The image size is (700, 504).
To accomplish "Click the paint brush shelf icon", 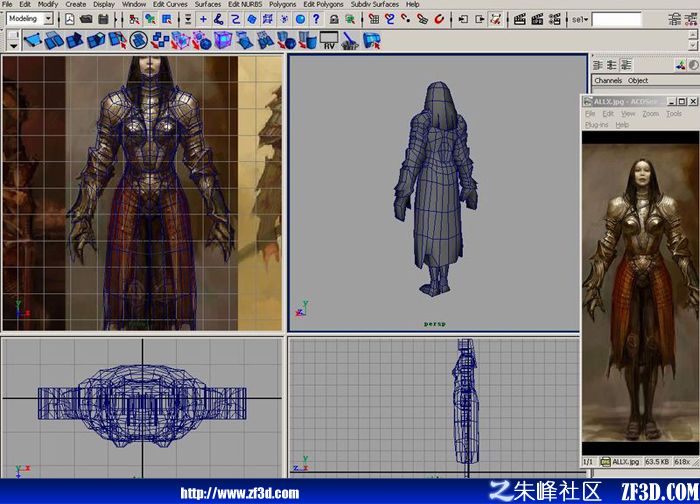I will 350,41.
